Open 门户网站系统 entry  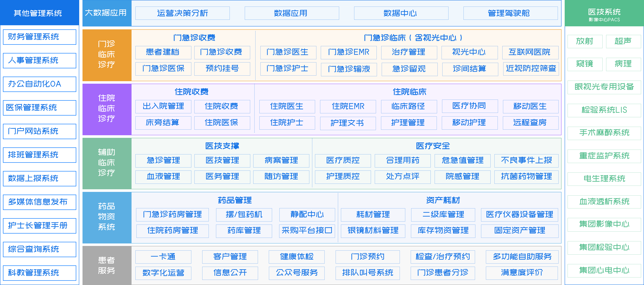pyautogui.click(x=39, y=131)
